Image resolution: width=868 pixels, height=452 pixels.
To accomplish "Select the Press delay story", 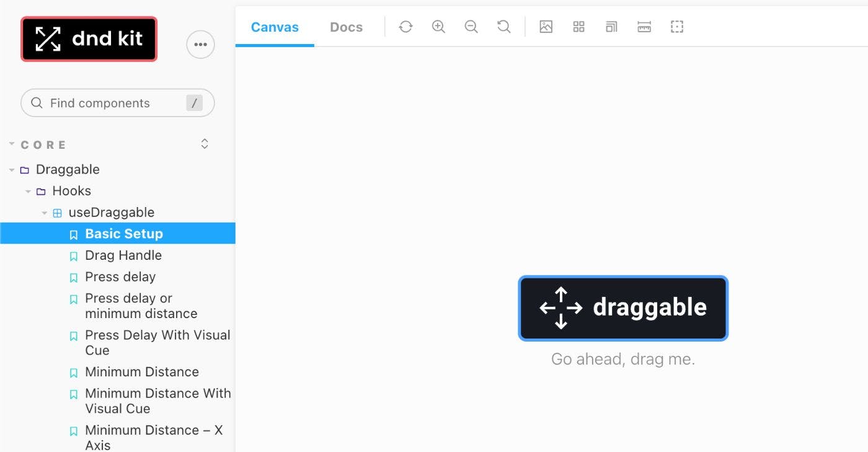I will click(x=120, y=277).
